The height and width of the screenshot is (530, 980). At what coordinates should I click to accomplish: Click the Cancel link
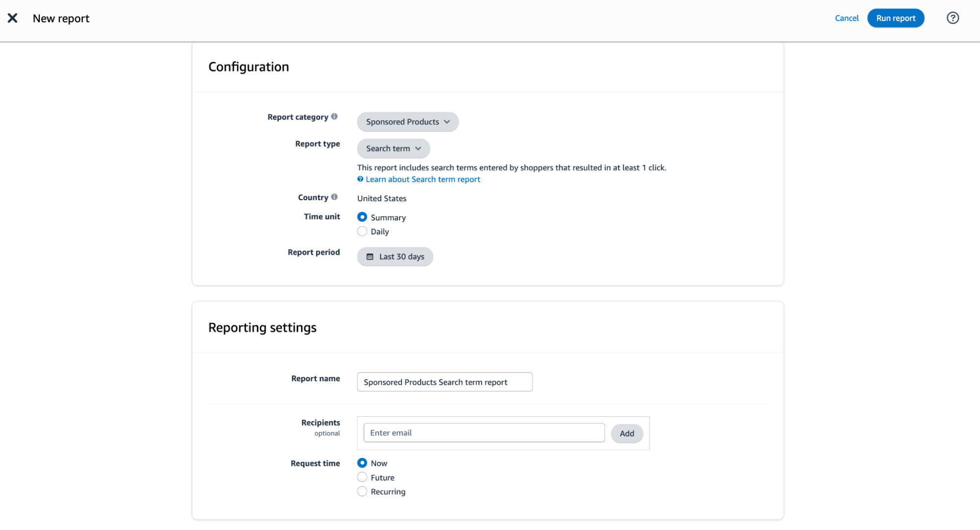(846, 18)
